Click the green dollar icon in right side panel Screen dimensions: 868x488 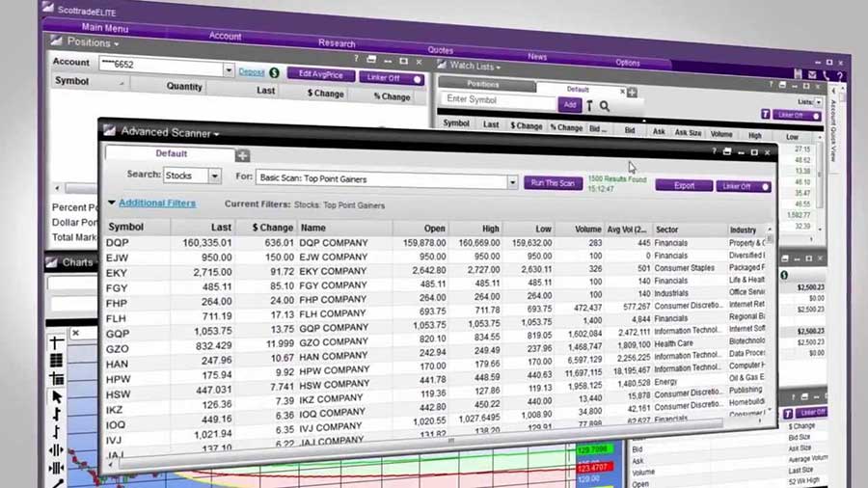784,275
